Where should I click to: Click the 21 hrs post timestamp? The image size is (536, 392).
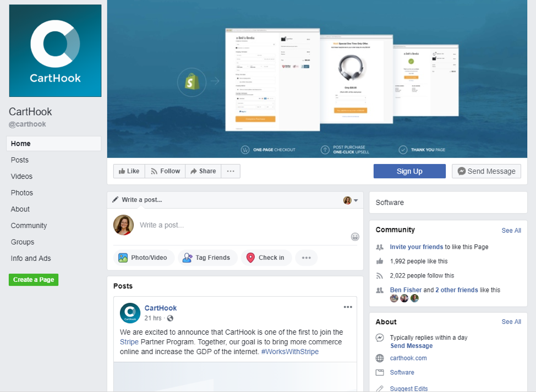click(153, 318)
